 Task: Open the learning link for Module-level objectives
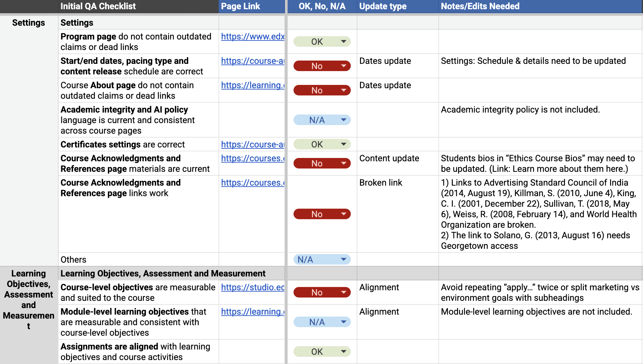tap(252, 312)
